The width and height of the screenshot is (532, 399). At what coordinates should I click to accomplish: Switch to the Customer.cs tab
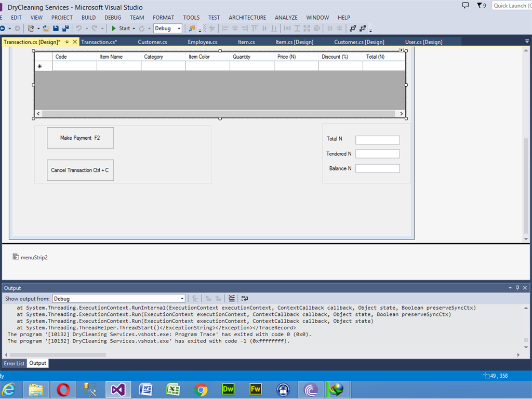(x=152, y=42)
